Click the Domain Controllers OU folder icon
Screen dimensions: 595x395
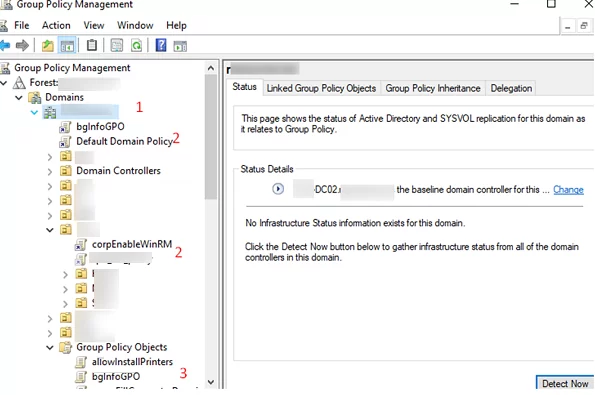click(66, 171)
